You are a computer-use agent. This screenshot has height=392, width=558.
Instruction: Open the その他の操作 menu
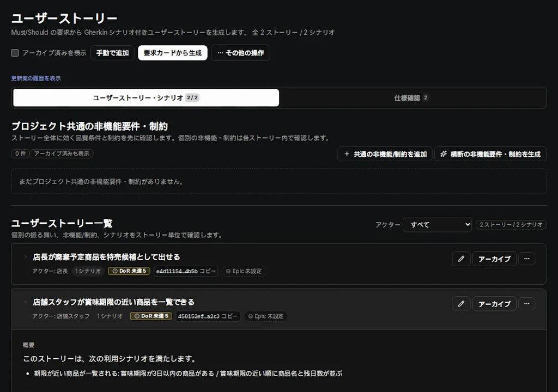240,53
